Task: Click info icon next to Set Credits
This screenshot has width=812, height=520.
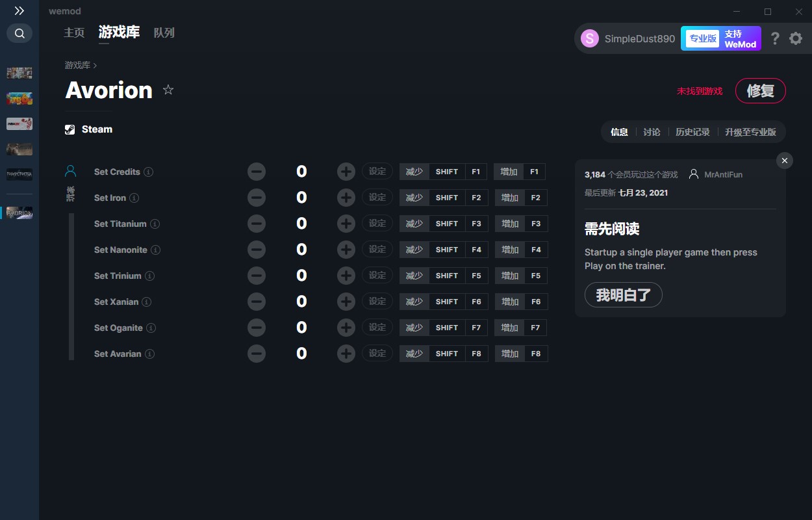Action: 149,172
